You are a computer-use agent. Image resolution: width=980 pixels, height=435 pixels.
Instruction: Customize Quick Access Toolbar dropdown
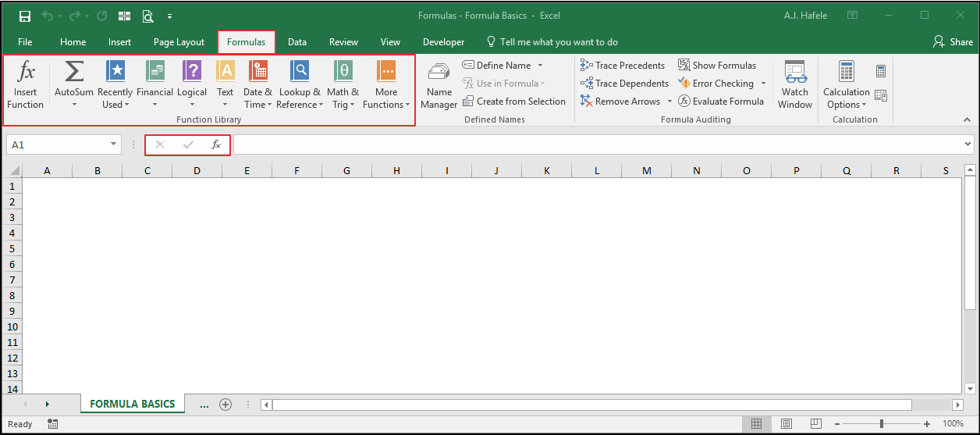pos(169,16)
